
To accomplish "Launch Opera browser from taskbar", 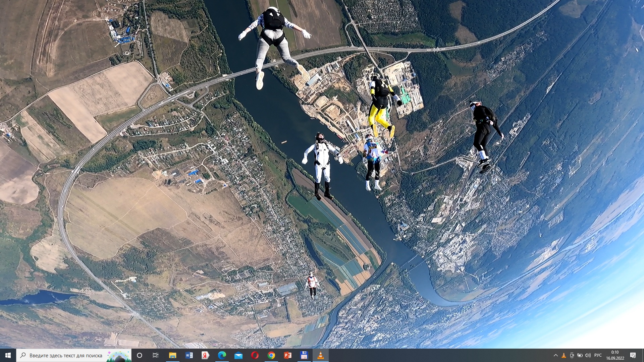I will pyautogui.click(x=255, y=355).
